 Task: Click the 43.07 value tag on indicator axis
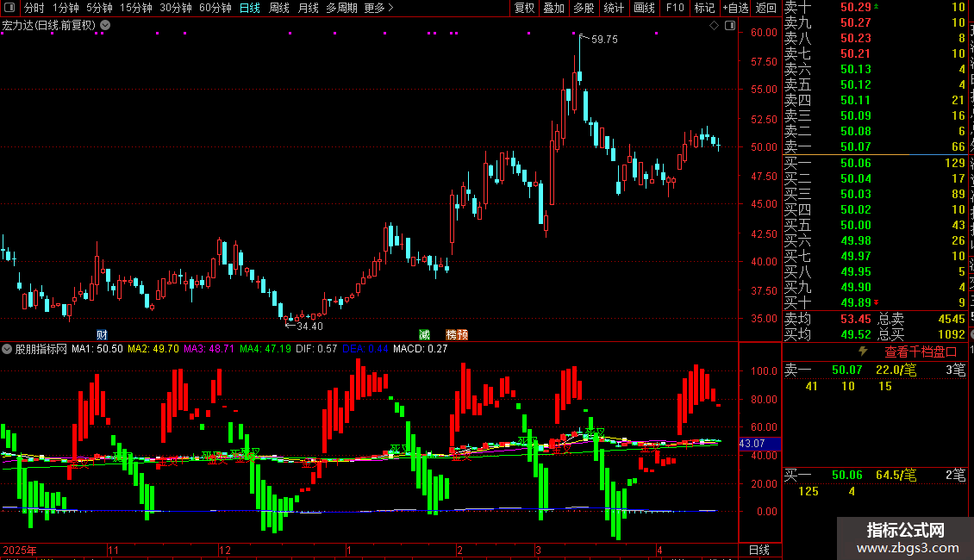(x=759, y=444)
